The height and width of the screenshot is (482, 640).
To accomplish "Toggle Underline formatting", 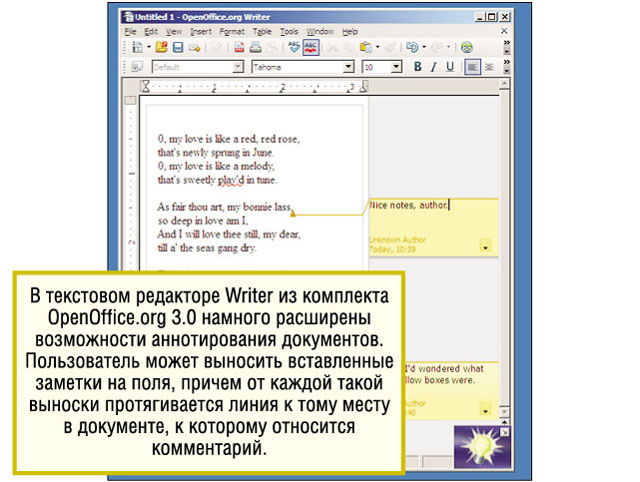I will 450,67.
